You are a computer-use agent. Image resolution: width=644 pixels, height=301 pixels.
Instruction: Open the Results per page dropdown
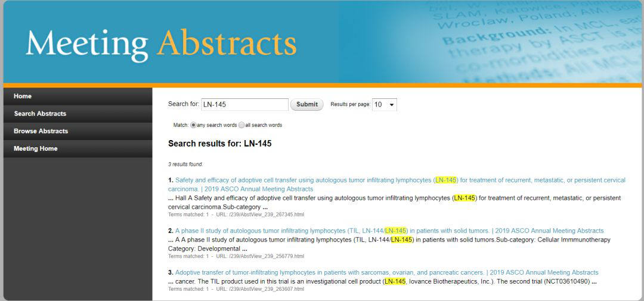pos(385,105)
